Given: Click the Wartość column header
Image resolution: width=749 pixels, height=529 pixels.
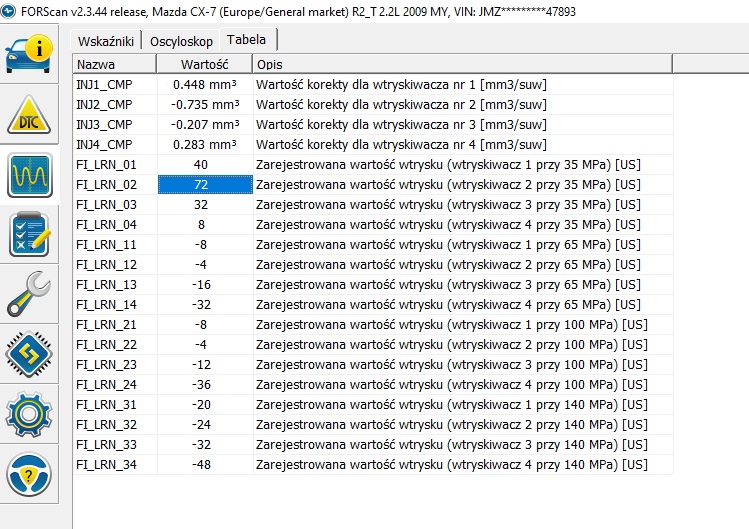Looking at the screenshot, I should coord(204,64).
